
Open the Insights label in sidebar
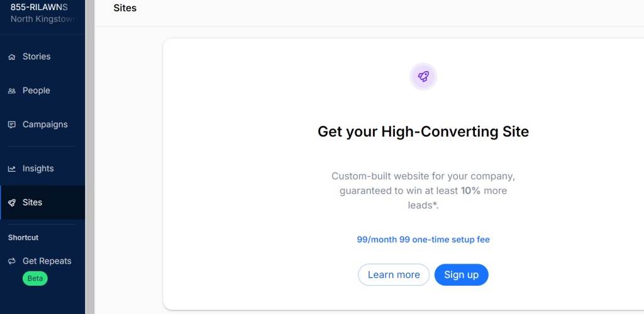38,169
